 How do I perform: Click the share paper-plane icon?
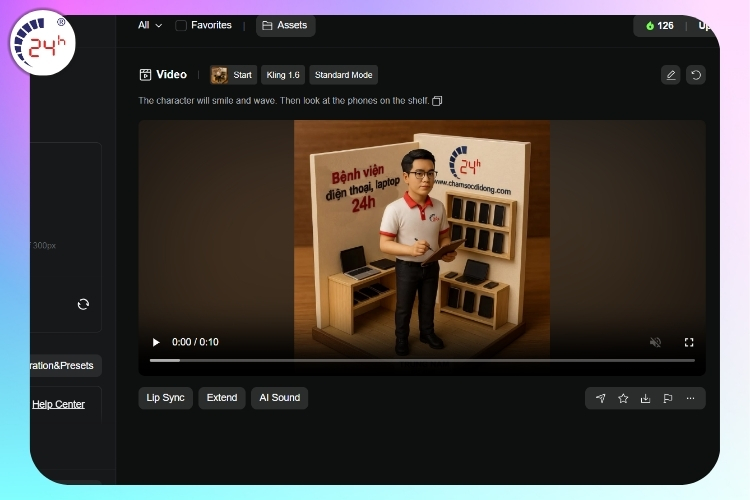pyautogui.click(x=601, y=398)
